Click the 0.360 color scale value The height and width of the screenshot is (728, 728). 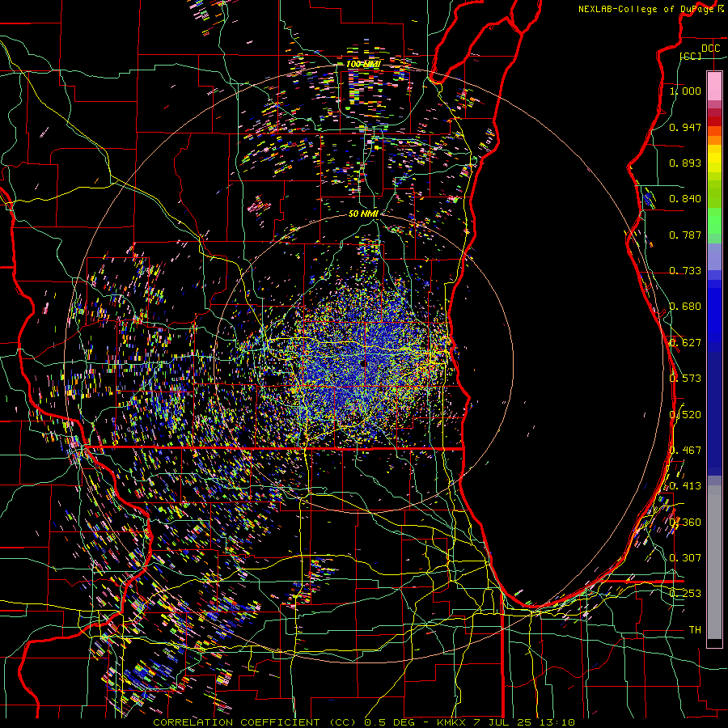pyautogui.click(x=685, y=523)
